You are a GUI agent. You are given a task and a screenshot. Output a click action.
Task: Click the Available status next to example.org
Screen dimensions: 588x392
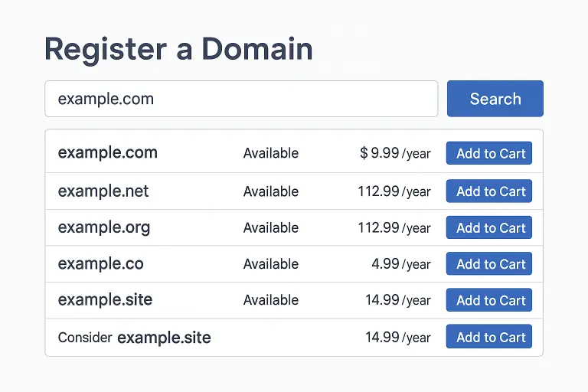(271, 227)
